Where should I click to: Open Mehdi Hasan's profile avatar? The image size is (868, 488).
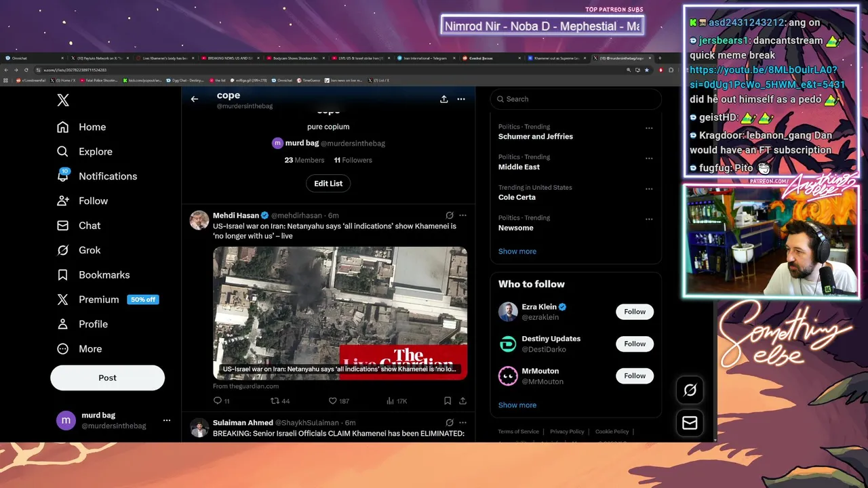[199, 220]
